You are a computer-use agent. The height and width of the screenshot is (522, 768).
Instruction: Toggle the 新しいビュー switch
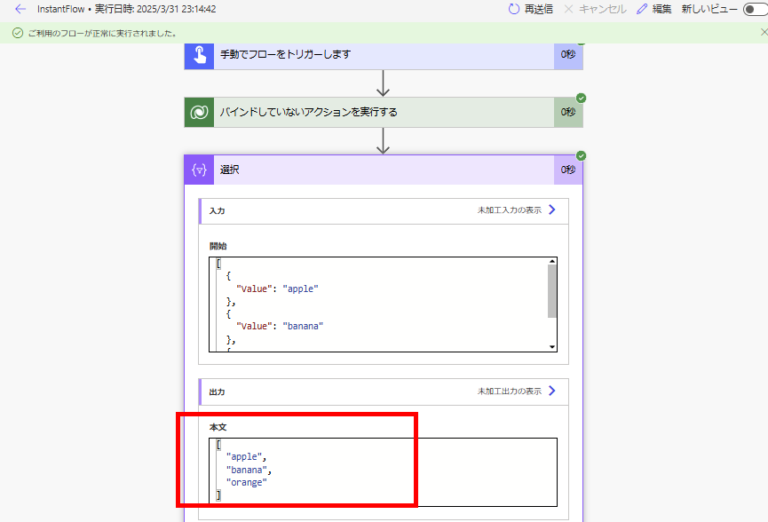click(x=753, y=9)
